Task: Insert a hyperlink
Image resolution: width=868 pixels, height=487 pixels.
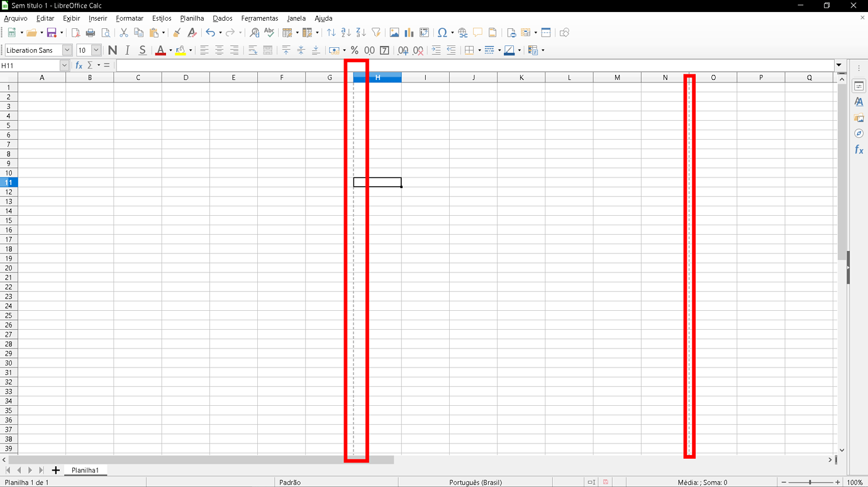Action: (462, 32)
